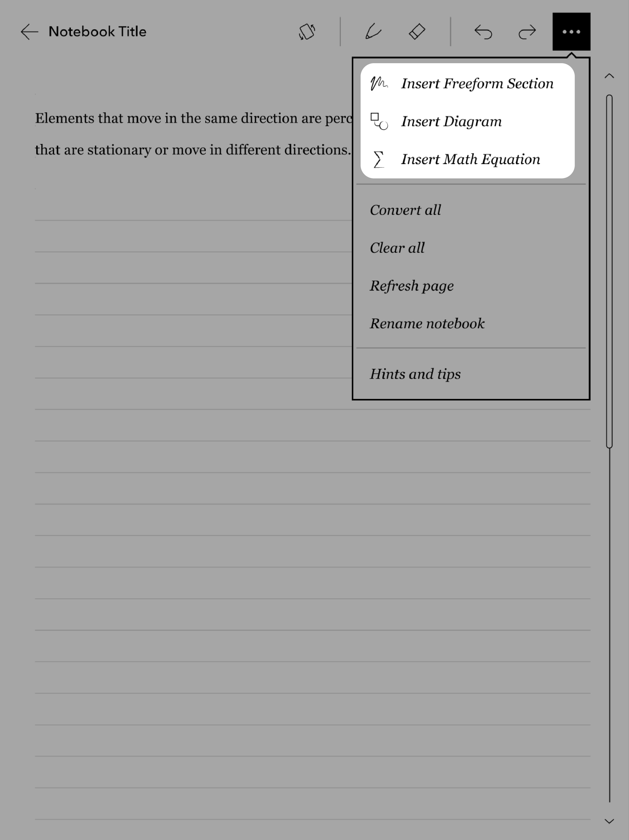Tap the redo arrow icon

(x=526, y=31)
